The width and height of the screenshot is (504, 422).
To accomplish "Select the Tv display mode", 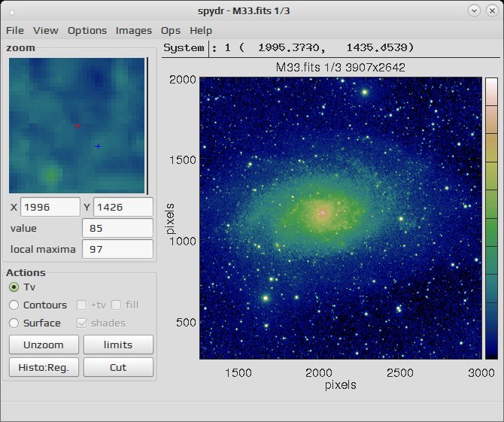I will pos(14,287).
